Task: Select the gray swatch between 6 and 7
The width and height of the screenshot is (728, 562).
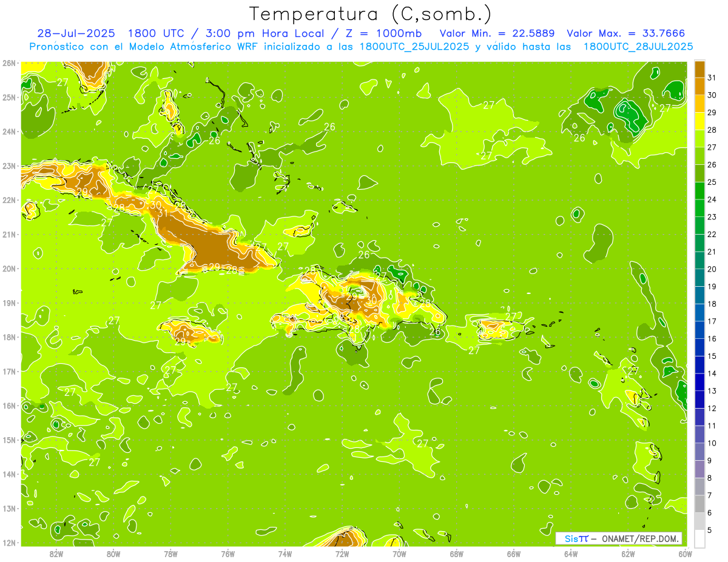Action: click(699, 504)
